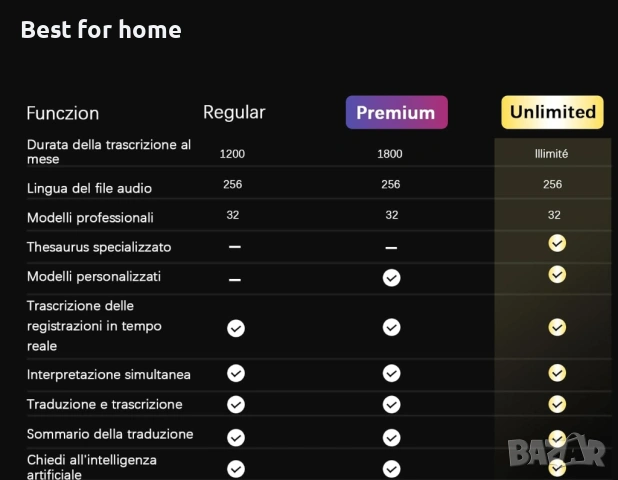Screen dimensions: 618x480
Task: Select the Regular plan column header
Action: tap(234, 112)
